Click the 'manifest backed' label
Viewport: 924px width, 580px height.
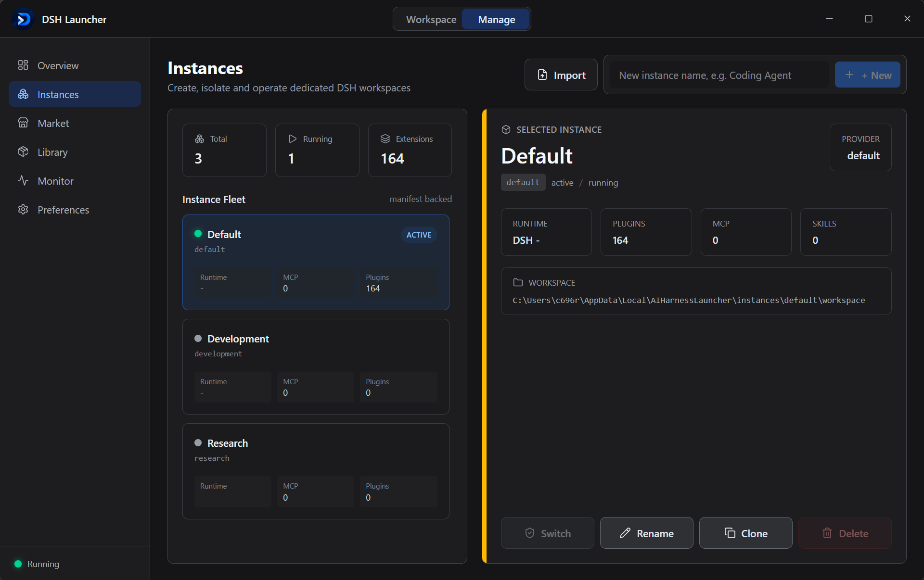click(x=421, y=199)
